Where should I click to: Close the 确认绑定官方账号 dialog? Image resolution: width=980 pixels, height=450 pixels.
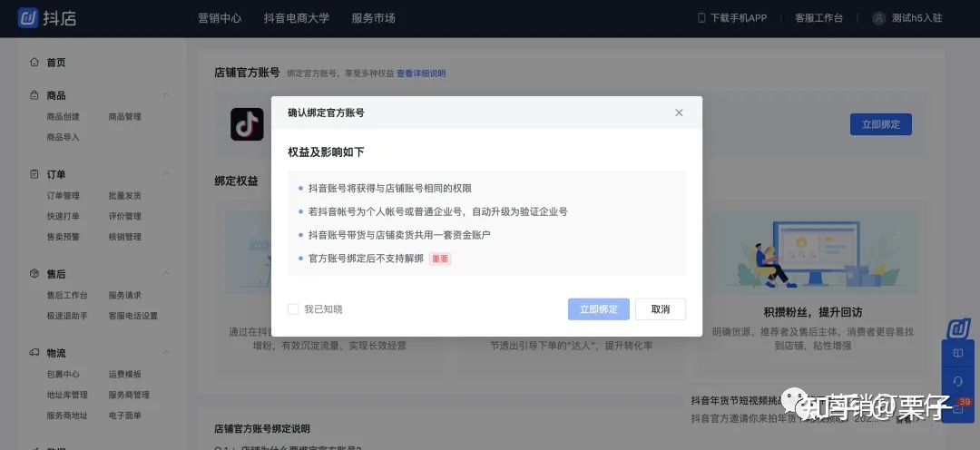[x=679, y=112]
